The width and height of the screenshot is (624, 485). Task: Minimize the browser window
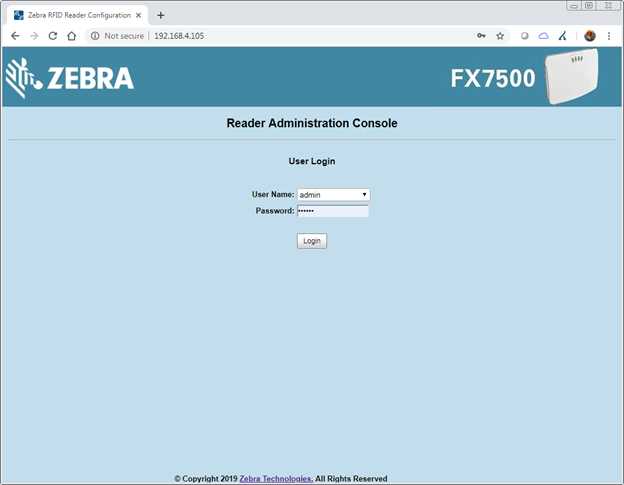coord(574,6)
